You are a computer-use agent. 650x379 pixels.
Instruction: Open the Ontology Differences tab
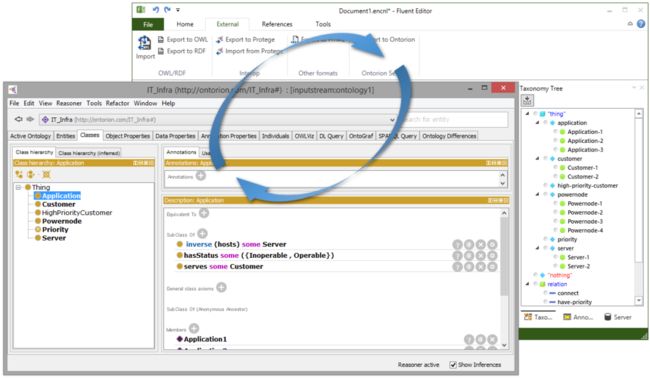tap(449, 136)
